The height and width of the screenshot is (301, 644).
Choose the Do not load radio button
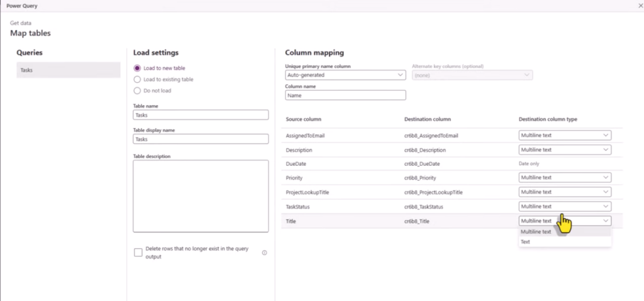click(137, 90)
